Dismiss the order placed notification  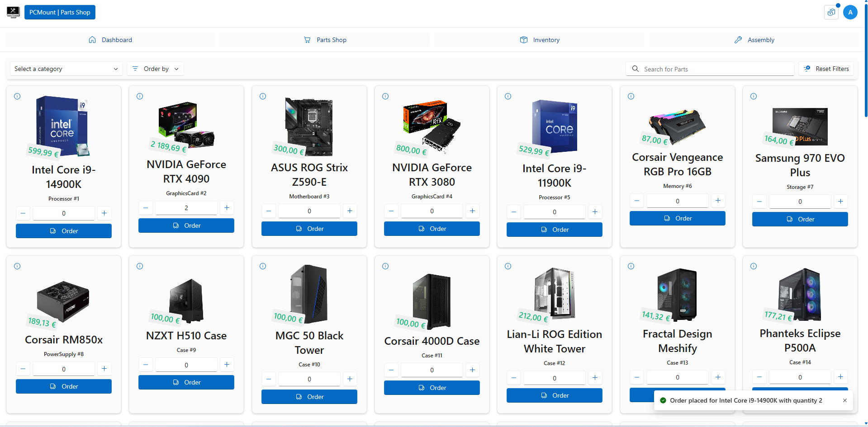coord(845,400)
